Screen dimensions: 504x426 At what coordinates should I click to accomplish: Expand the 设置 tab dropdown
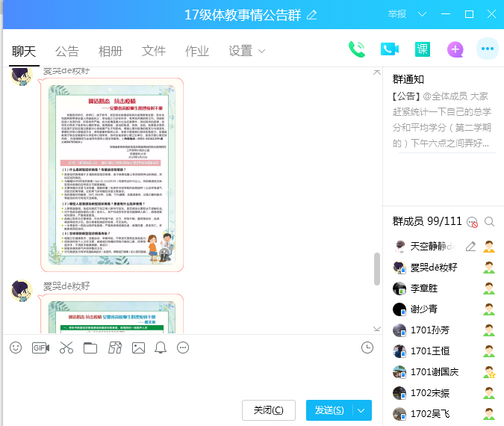261,51
